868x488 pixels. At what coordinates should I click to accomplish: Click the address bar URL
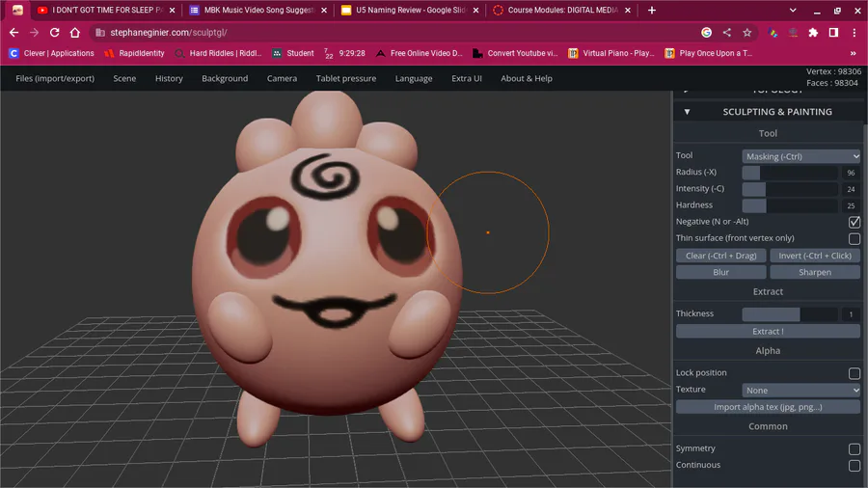click(168, 33)
